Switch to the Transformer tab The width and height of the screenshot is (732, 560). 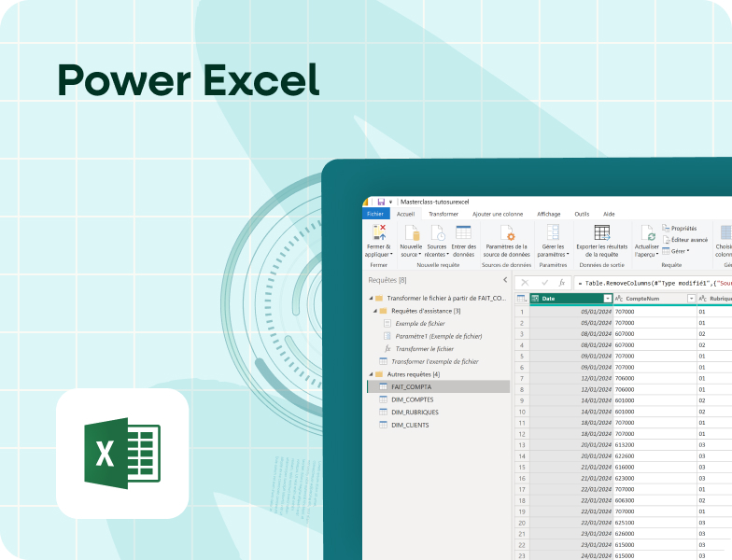pyautogui.click(x=443, y=214)
